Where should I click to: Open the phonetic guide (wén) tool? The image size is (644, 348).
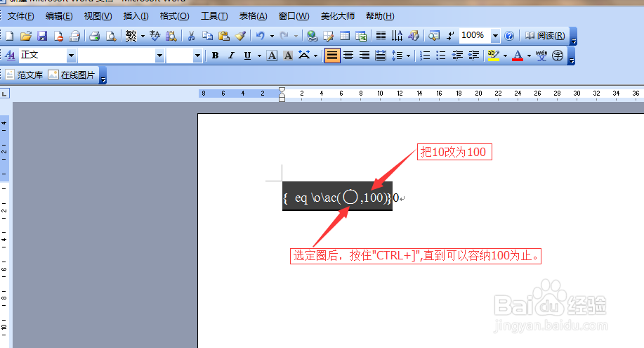[x=541, y=56]
